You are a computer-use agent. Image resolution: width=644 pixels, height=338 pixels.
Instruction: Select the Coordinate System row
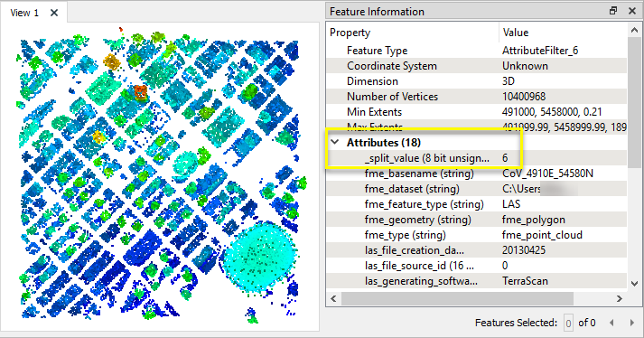coord(476,66)
